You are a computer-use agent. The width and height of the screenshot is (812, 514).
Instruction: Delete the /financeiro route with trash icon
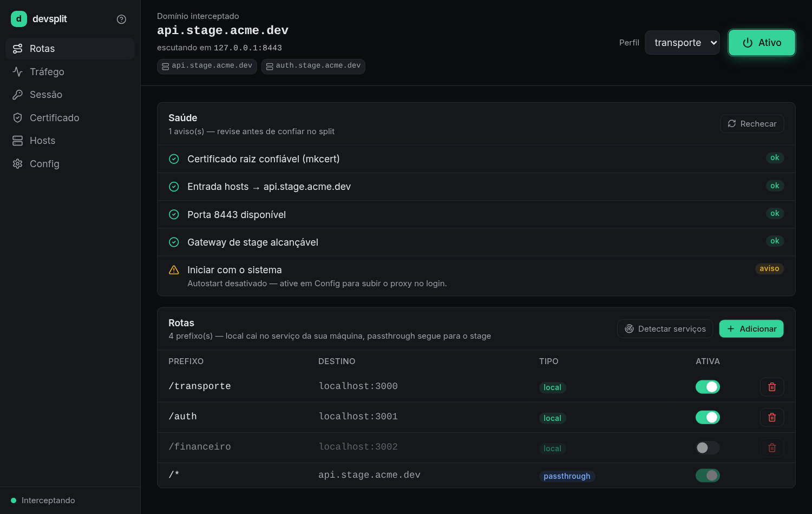[x=772, y=447]
